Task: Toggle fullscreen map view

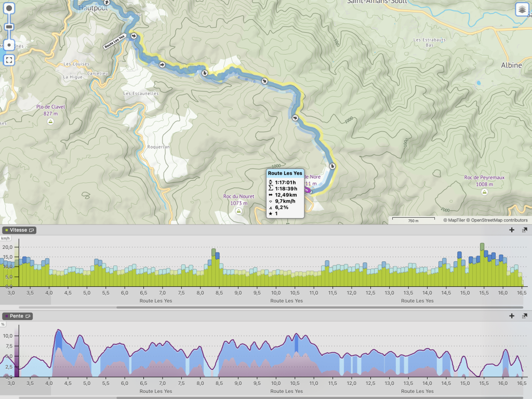Action: [9, 60]
